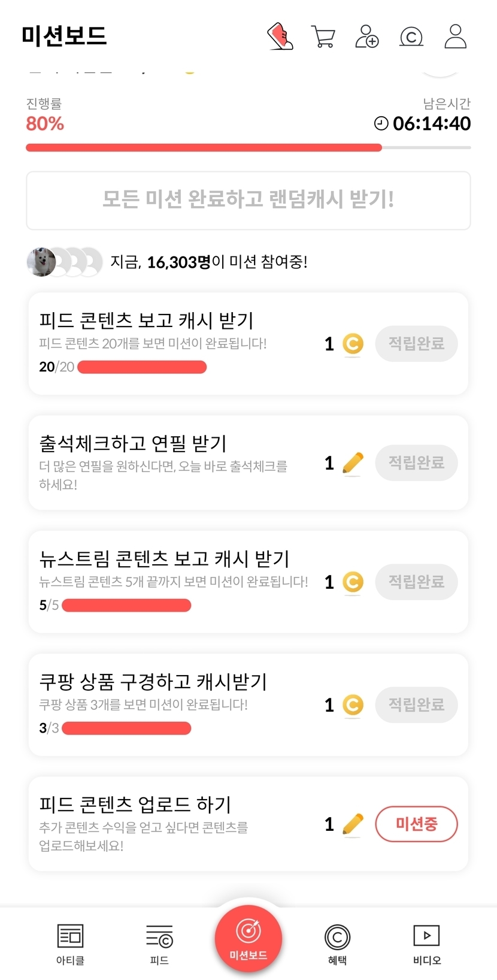The height and width of the screenshot is (980, 497).
Task: Tap the red sneaker icon in header
Action: point(280,36)
